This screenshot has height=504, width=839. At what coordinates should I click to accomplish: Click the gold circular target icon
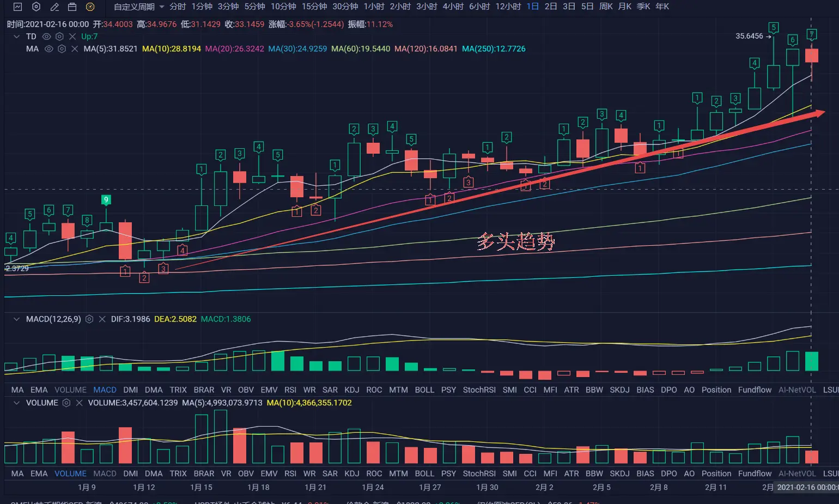[90, 7]
